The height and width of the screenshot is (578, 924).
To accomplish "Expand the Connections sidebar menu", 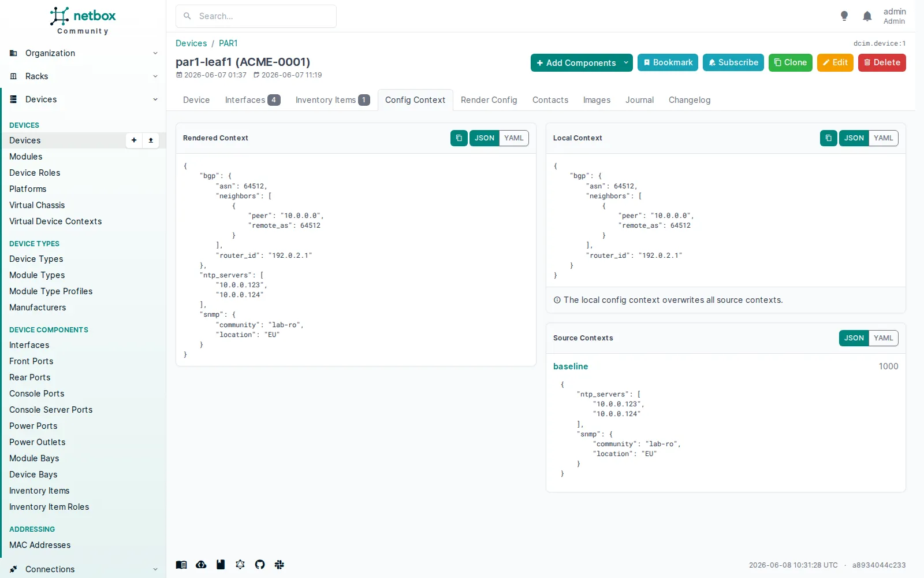I will (83, 569).
